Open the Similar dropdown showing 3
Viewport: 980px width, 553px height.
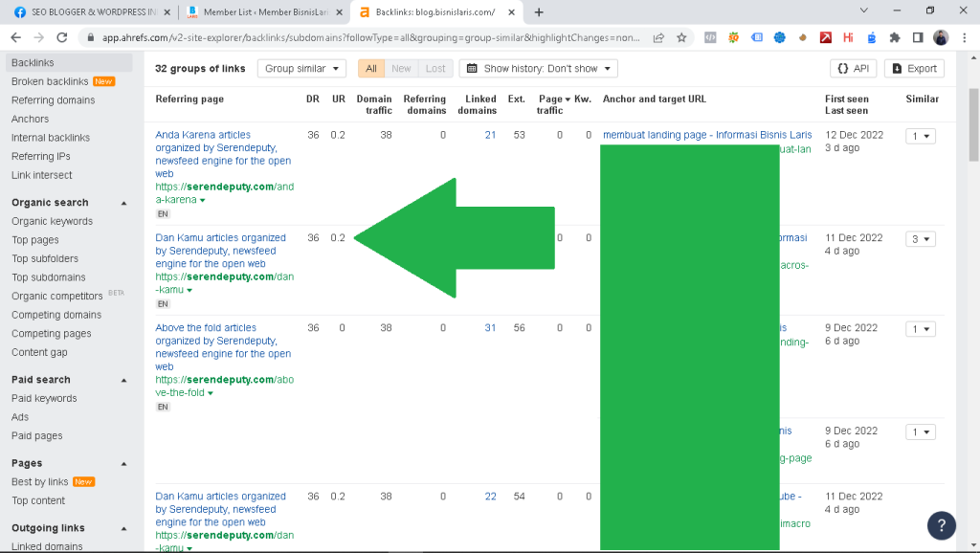(x=920, y=239)
